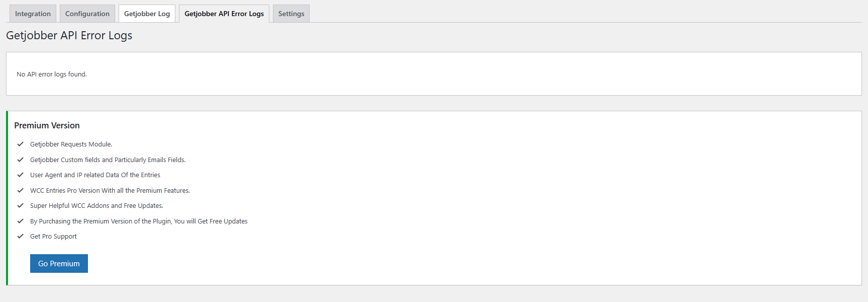Select the Getjobber API Error Logs tab

coord(224,14)
